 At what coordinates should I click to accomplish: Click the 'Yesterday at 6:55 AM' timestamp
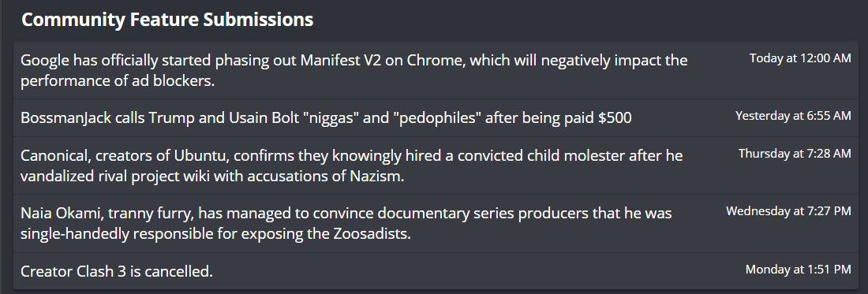point(793,116)
